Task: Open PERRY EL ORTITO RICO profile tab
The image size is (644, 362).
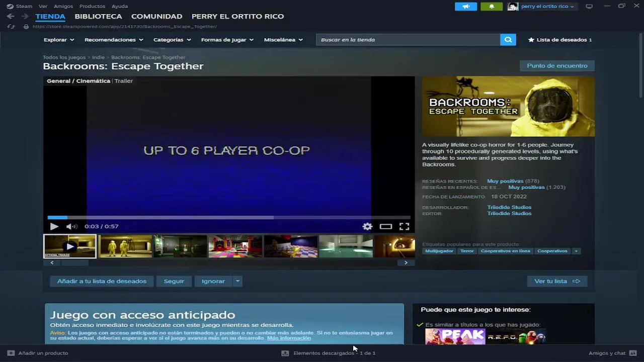Action: 237,17
